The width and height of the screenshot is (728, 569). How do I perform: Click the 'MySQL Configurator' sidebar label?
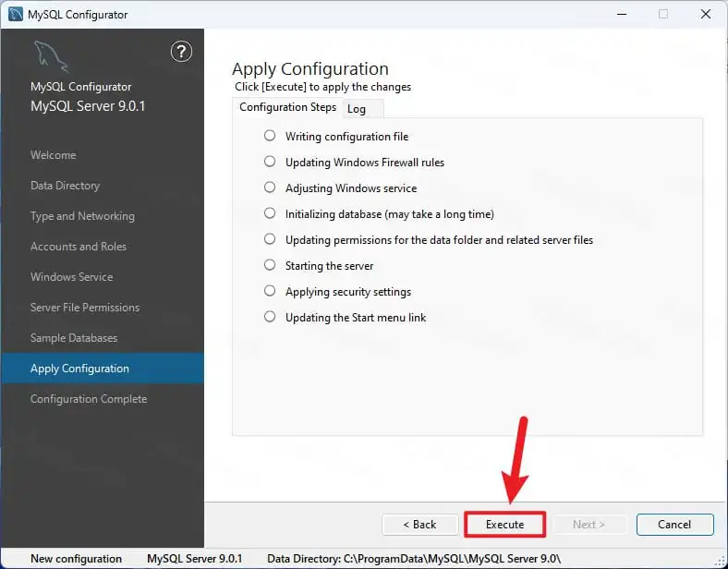pos(80,87)
